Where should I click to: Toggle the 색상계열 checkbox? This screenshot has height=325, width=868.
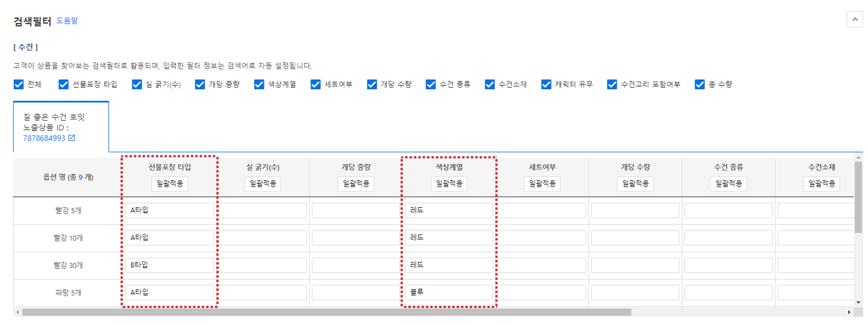pos(259,84)
